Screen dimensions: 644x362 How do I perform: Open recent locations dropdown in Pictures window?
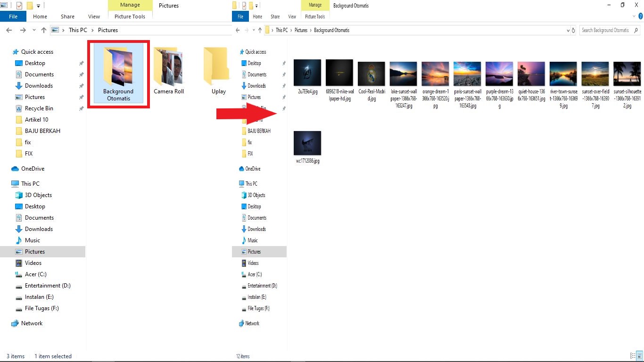(x=34, y=30)
